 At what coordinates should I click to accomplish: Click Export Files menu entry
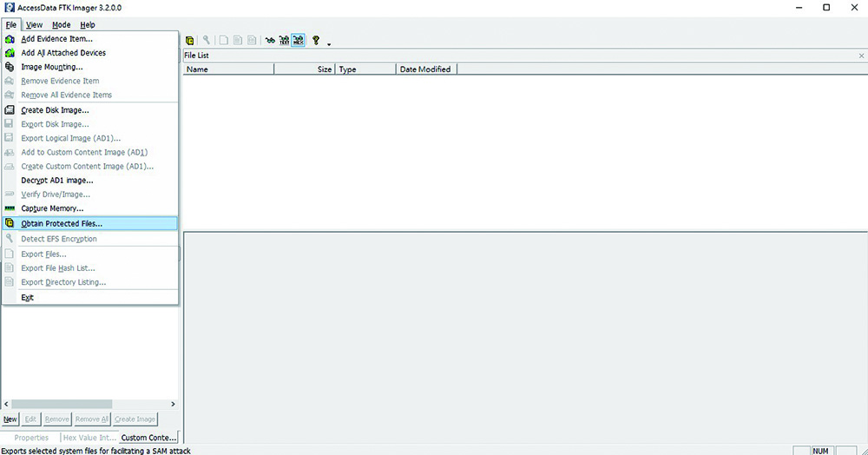click(90, 254)
